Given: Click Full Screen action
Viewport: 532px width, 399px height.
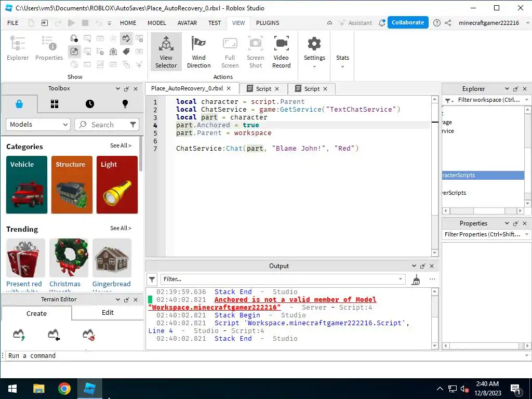Looking at the screenshot, I should [x=230, y=52].
